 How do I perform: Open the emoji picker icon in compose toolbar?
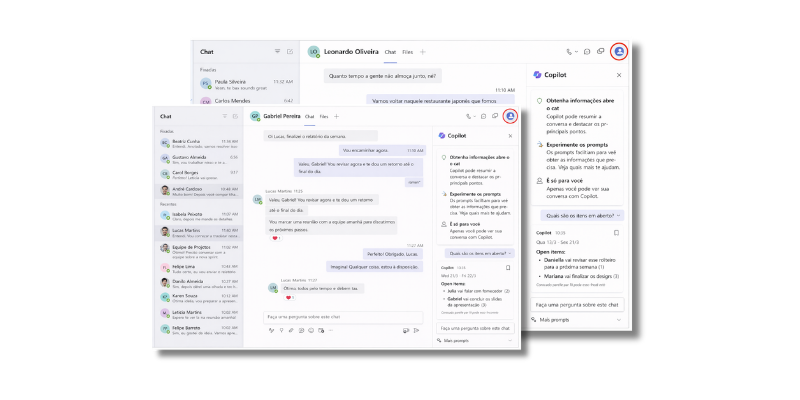(311, 331)
